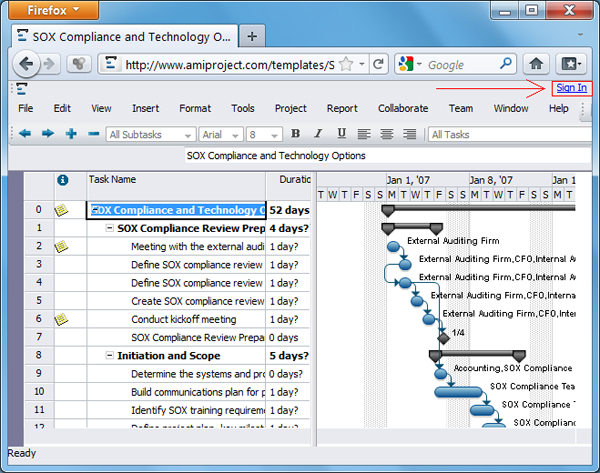Open the Collaborate menu
The image size is (600, 473).
point(403,108)
